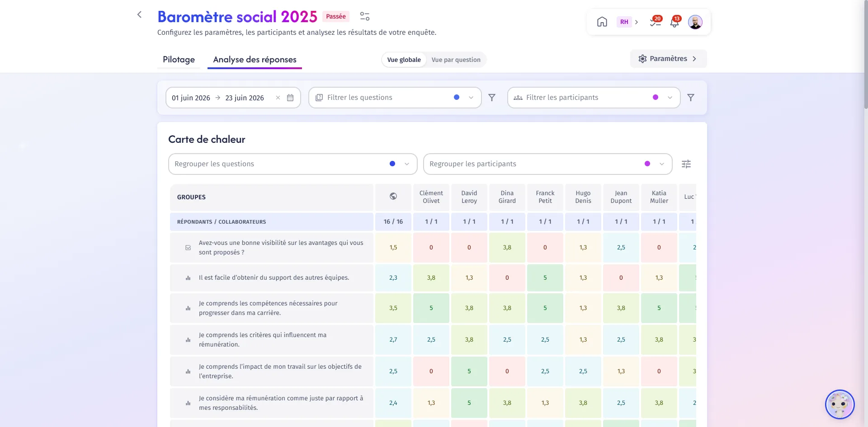
Task: Click the Hugo Denis column header
Action: (x=583, y=197)
